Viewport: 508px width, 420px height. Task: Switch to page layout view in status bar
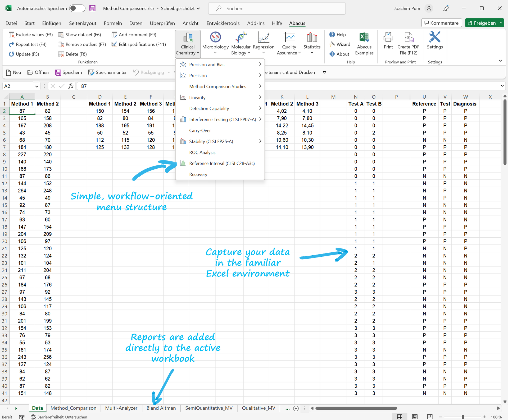(x=415, y=417)
